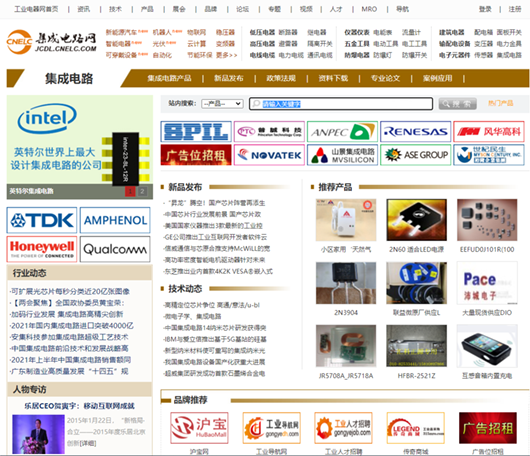Screen dimensions: 530x456
Task: Open the Renesas brand logo
Action: click(x=415, y=131)
